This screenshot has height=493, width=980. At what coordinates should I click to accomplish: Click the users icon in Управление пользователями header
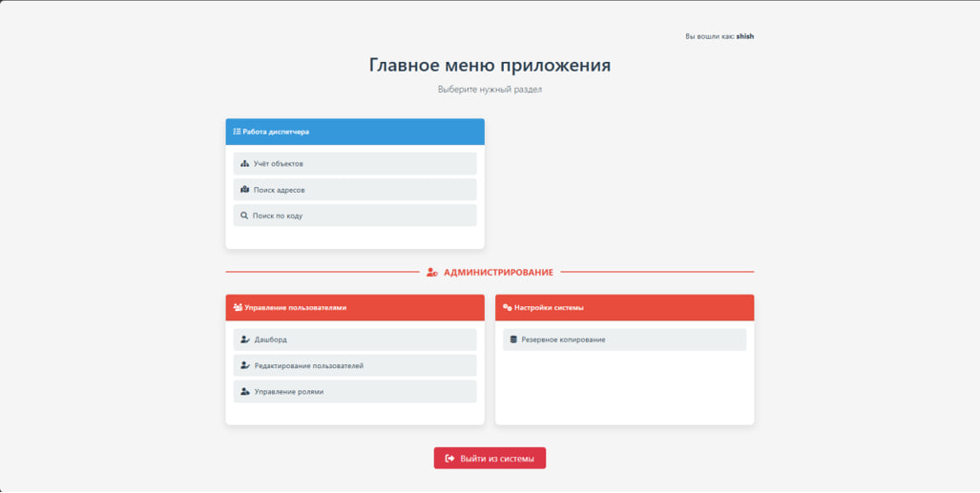click(x=238, y=307)
